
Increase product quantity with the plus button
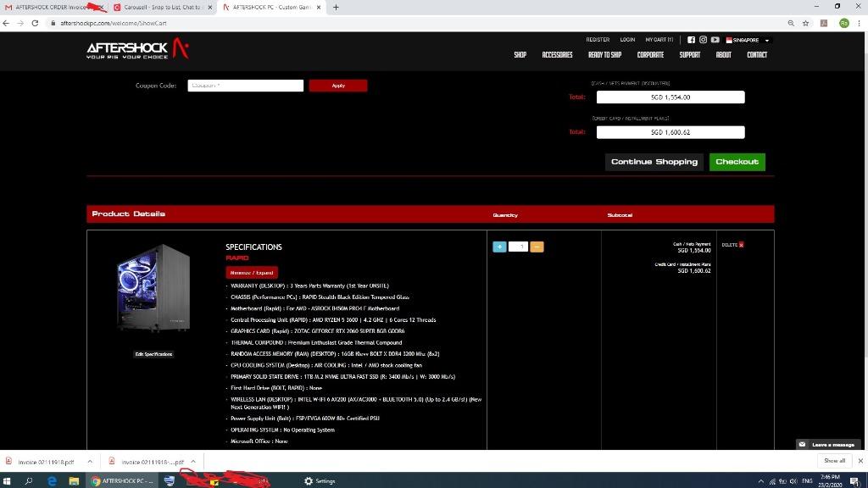pyautogui.click(x=499, y=247)
